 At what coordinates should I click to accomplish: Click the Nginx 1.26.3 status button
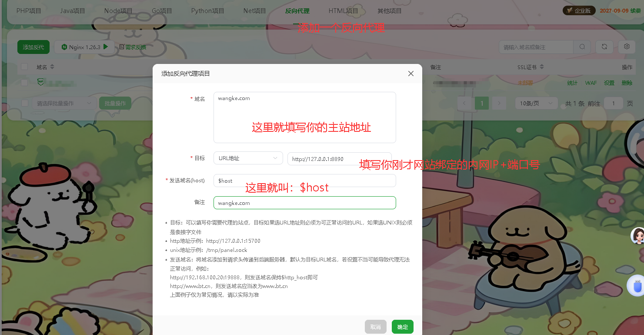(x=84, y=47)
